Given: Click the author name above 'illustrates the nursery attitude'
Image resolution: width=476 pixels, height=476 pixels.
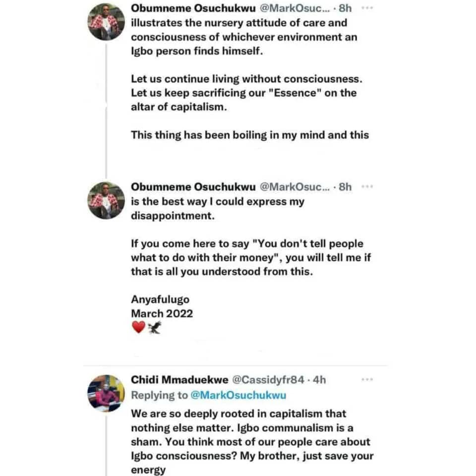Looking at the screenshot, I should [193, 9].
